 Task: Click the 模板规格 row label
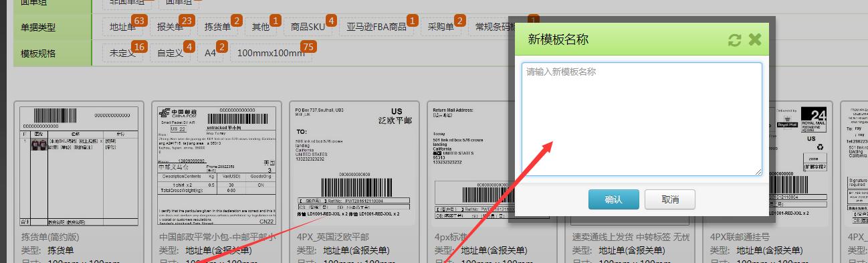[x=38, y=54]
